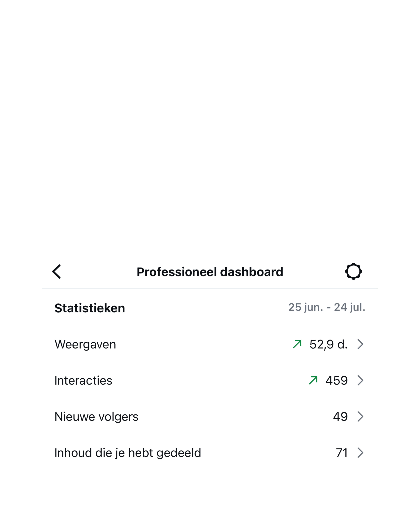Tap the back arrow in the header
Viewport: 420px width, 525px height.
pos(56,272)
